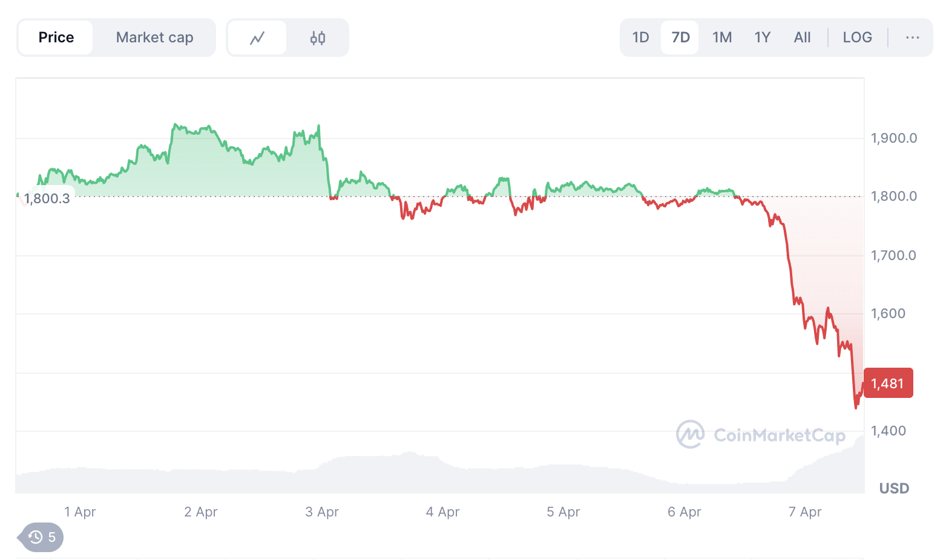Viewport: 949px width, 560px height.
Task: Set time range to 1M
Action: (x=722, y=37)
